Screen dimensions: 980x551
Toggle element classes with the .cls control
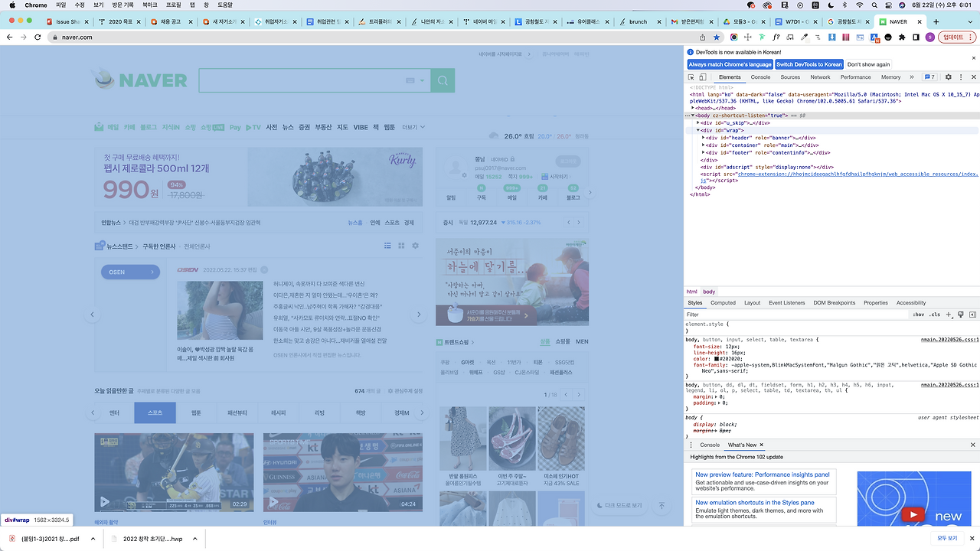coord(935,315)
